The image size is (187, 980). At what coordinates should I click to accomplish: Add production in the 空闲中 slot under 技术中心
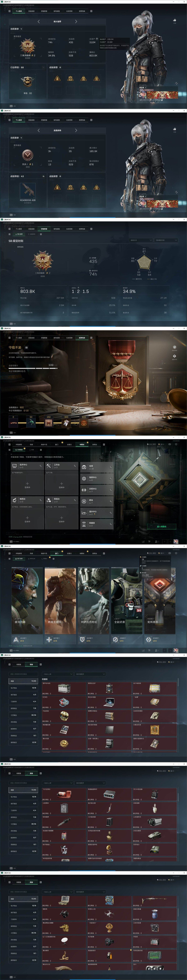point(27,485)
